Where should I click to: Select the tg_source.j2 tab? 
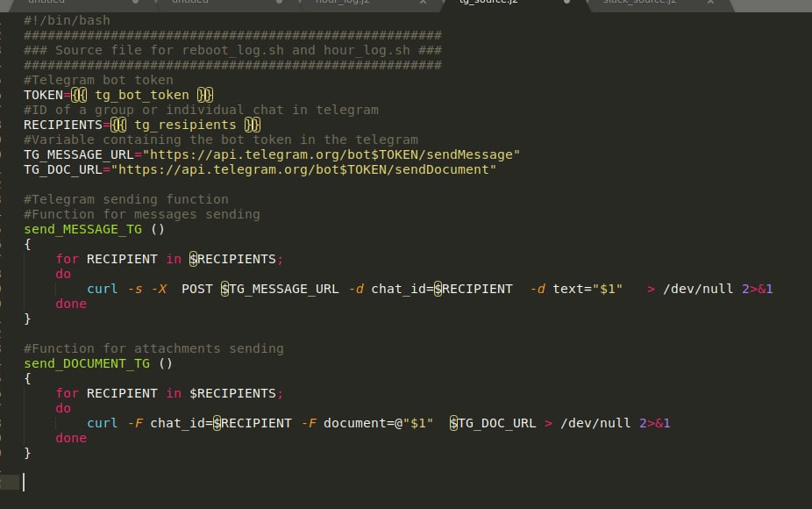(488, 3)
